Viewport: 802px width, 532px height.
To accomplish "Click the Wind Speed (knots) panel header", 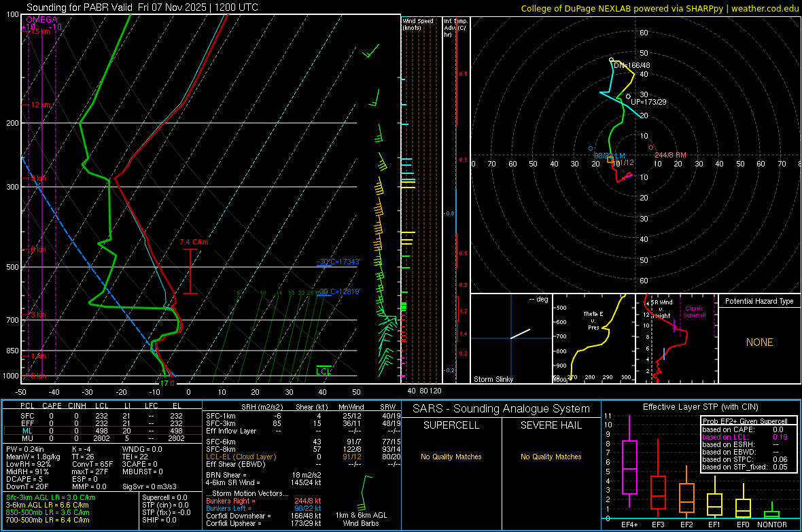I will click(x=418, y=24).
